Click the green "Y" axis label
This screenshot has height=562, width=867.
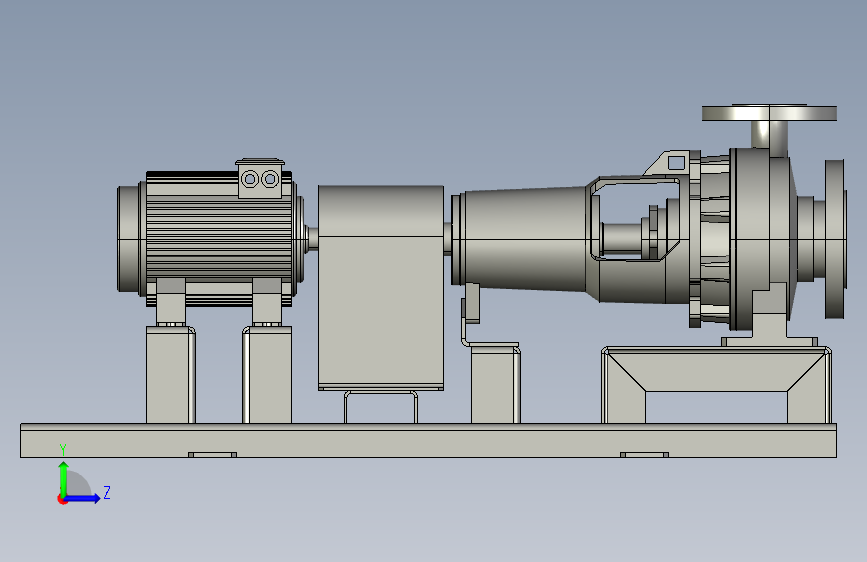coord(63,450)
